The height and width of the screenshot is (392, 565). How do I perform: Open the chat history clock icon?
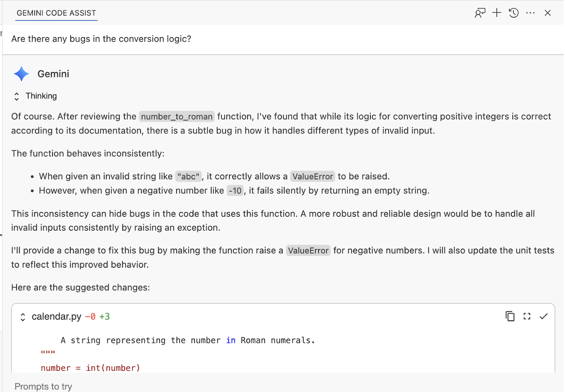click(514, 13)
